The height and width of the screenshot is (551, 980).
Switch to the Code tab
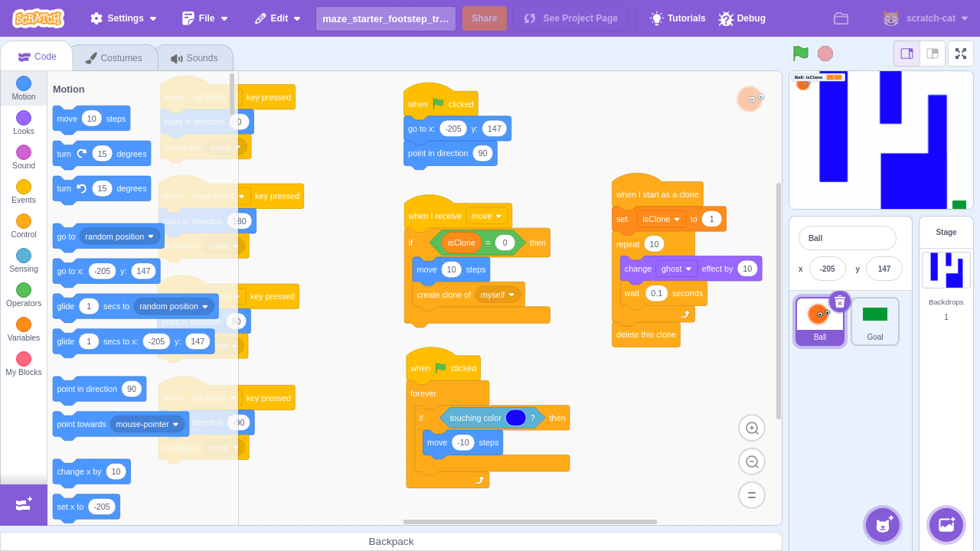pos(37,57)
